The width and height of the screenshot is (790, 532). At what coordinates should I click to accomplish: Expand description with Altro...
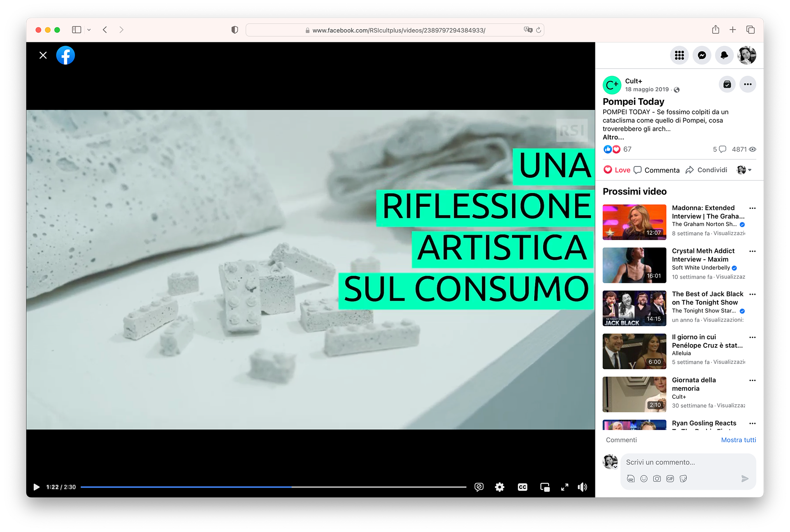(x=613, y=137)
